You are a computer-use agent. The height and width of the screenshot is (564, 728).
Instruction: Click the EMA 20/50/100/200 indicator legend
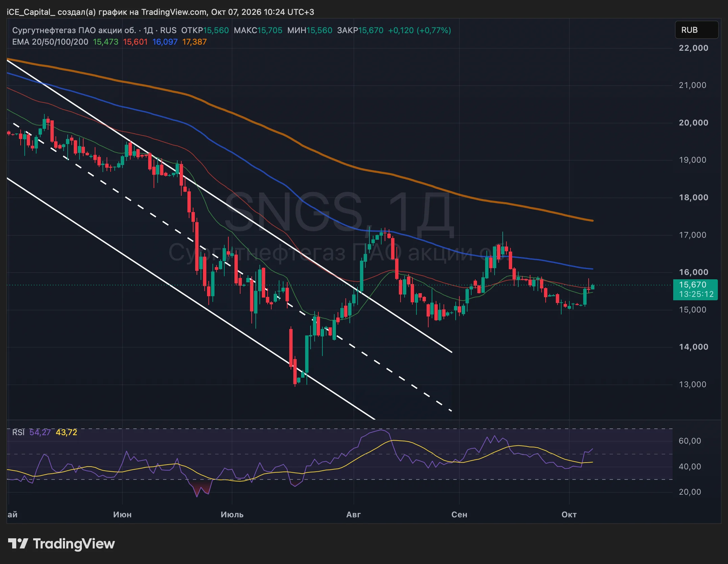coord(50,42)
